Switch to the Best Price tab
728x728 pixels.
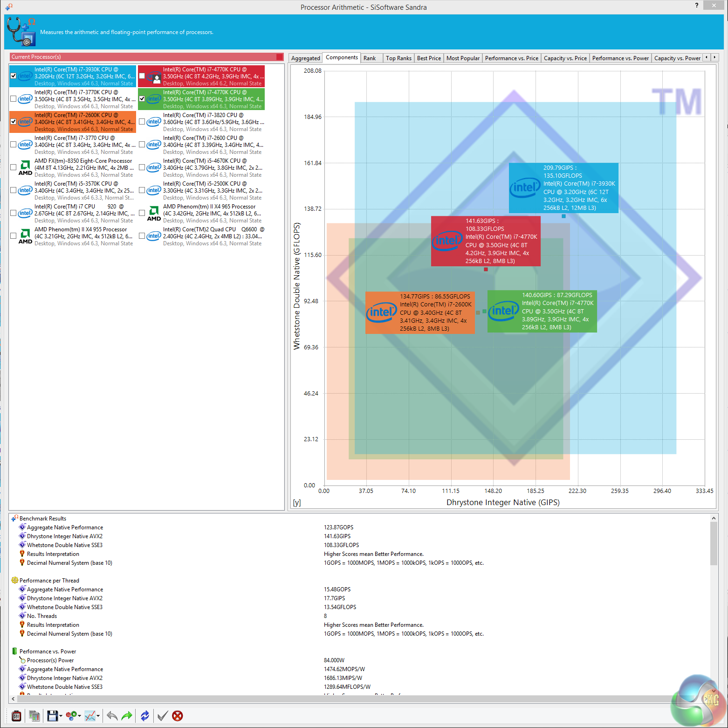coord(429,58)
